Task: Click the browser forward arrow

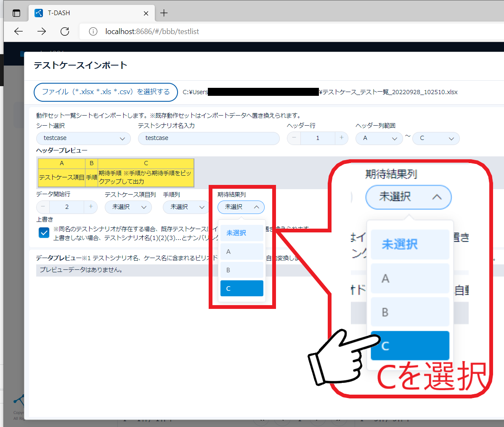Action: coord(42,32)
